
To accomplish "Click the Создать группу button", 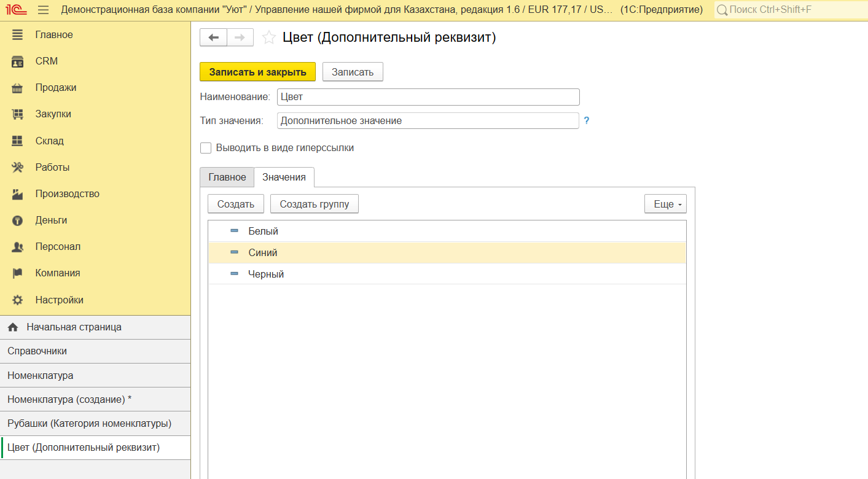I will (x=314, y=204).
